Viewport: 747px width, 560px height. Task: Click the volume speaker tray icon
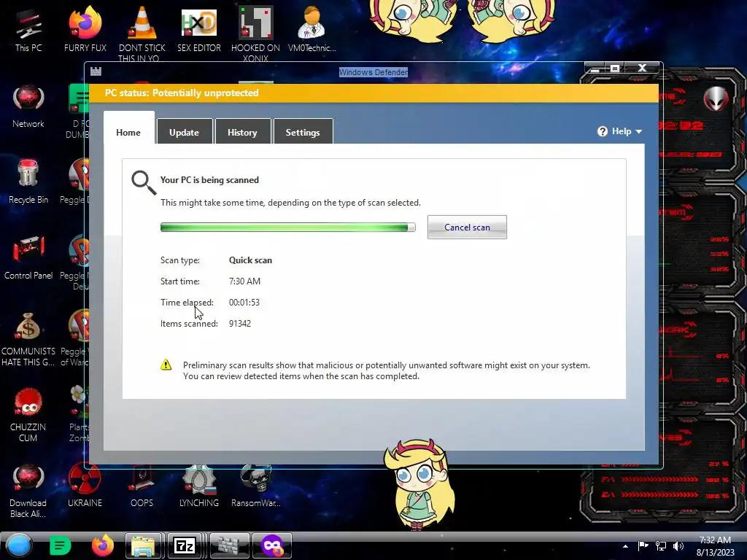click(678, 545)
